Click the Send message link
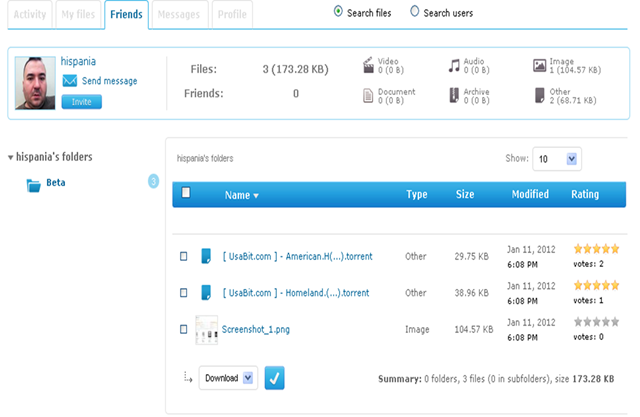This screenshot has height=417, width=640. [x=109, y=81]
